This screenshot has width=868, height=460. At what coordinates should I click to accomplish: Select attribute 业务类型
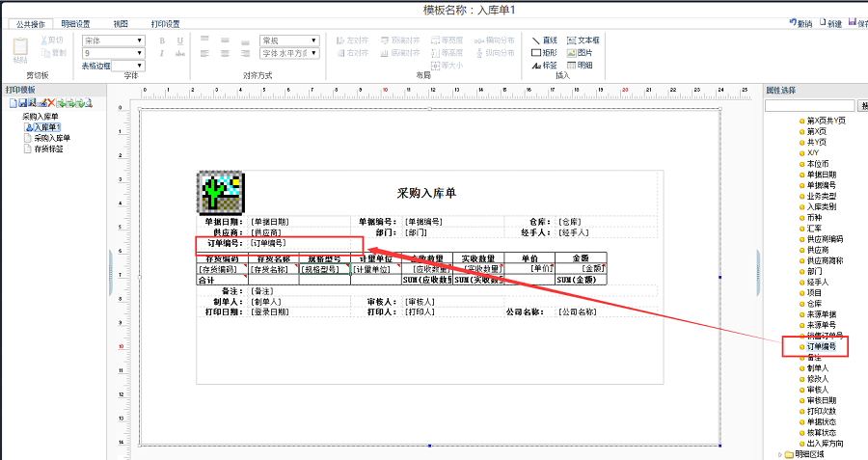tap(821, 196)
